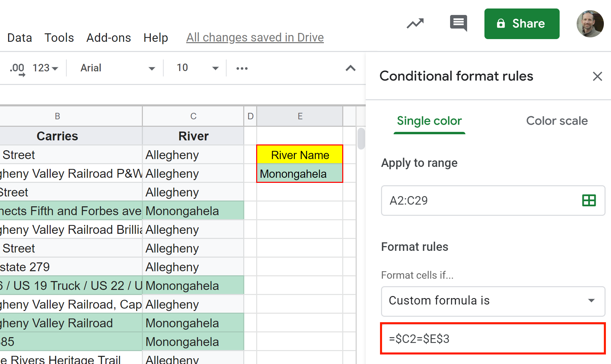Screen dimensions: 611x364
Task: Close the Conditional format rules panel
Action: [x=597, y=76]
